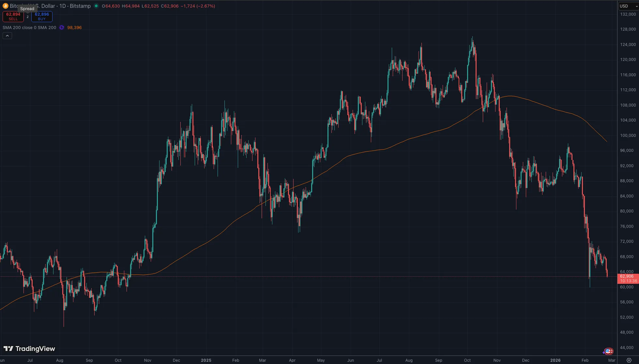Click the spread value between Sell and Buy
639x364 pixels.
point(27,17)
